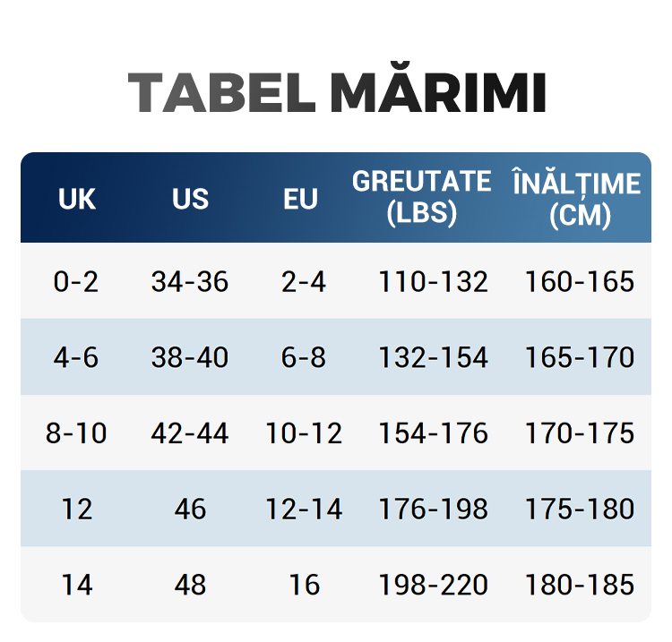Click the ÎNĂLȚIME (CM) header
The width and height of the screenshot is (672, 642).
coord(576,198)
